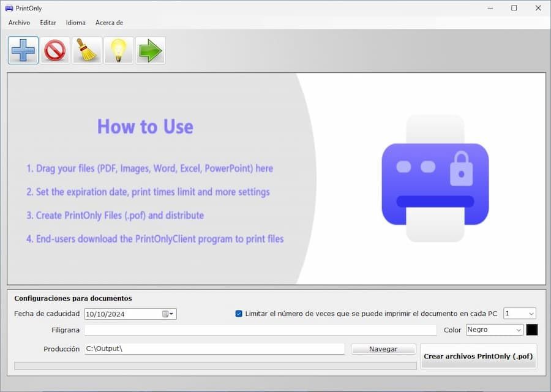551x392 pixels.
Task: Click the printer logo in drop area
Action: (x=435, y=178)
